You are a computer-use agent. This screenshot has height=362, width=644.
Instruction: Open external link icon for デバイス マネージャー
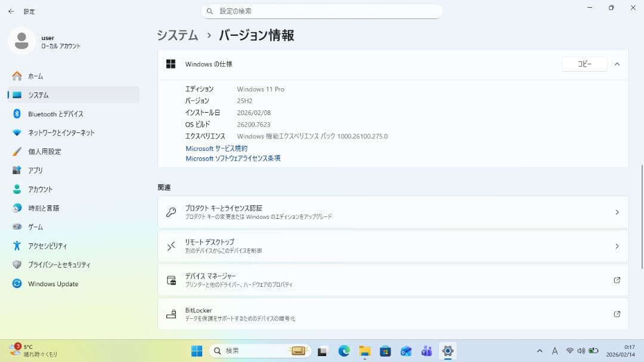(x=617, y=280)
